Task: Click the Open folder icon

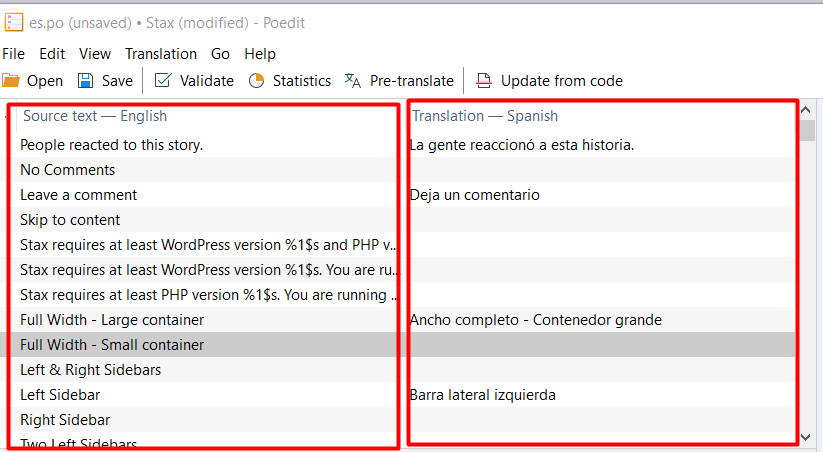Action: click(11, 81)
